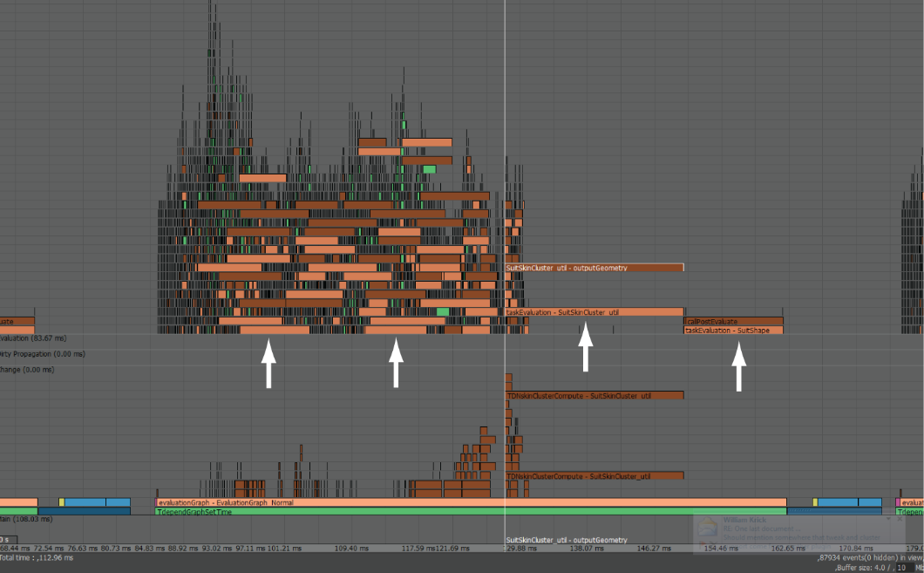Image resolution: width=924 pixels, height=573 pixels.
Task: Click the callPostEvaluate event bar
Action: click(x=734, y=321)
